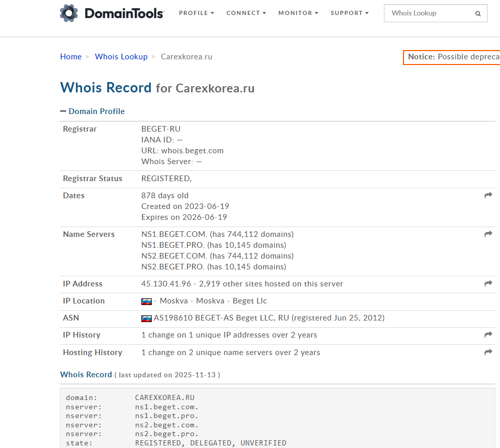This screenshot has width=500, height=448.
Task: Click the search magnifier icon
Action: (x=478, y=13)
